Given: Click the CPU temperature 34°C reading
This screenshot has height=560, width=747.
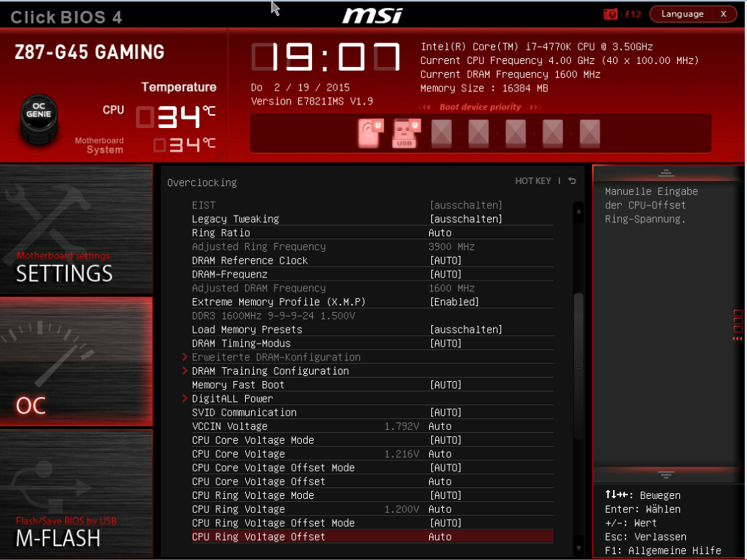Looking at the screenshot, I should click(x=176, y=117).
